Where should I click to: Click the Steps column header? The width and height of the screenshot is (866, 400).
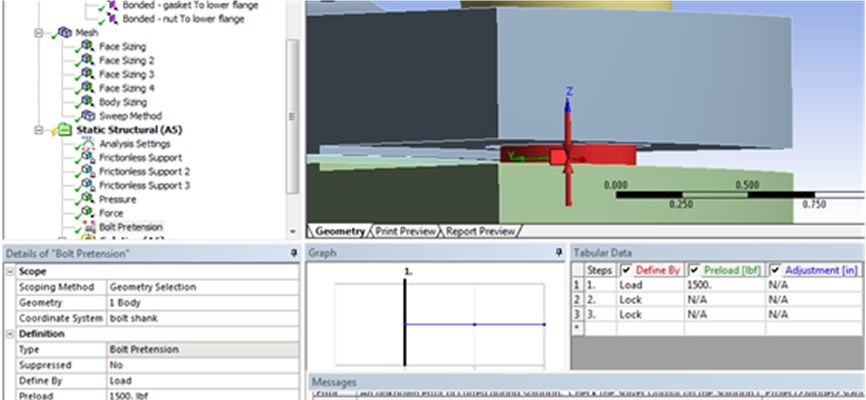click(x=599, y=270)
